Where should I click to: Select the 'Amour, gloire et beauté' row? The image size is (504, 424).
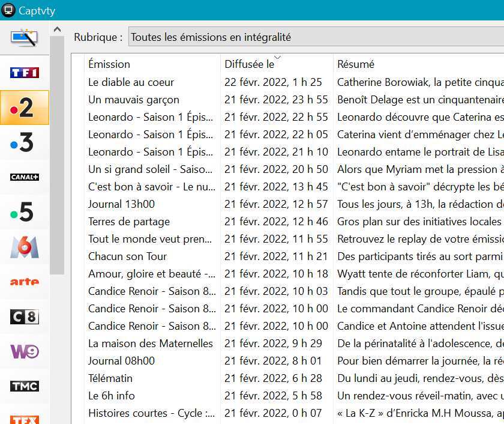(287, 274)
